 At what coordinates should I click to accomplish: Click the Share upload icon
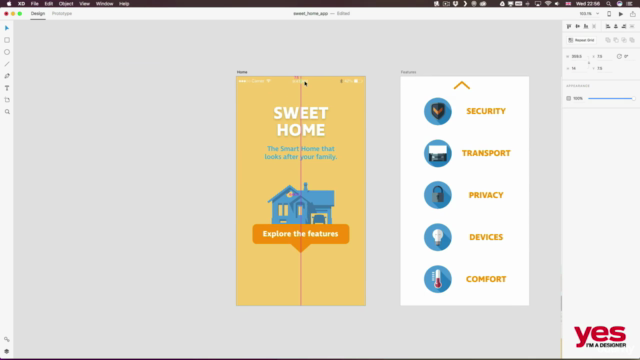coord(633,14)
